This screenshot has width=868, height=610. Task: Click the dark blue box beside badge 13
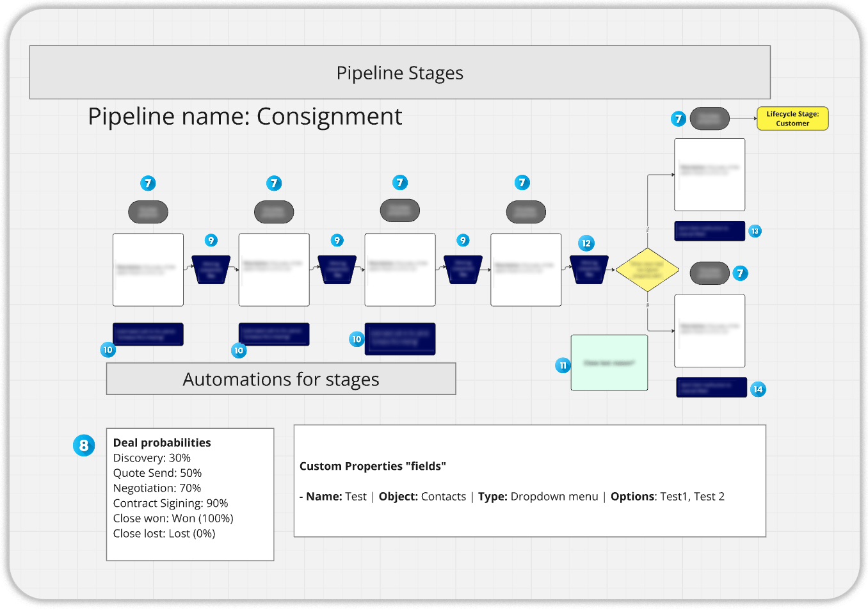709,230
